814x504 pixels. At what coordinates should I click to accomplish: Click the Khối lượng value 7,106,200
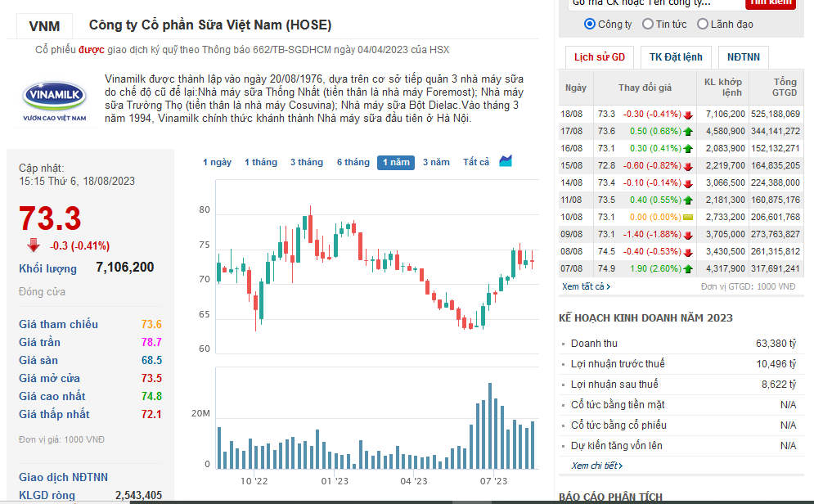tap(125, 268)
